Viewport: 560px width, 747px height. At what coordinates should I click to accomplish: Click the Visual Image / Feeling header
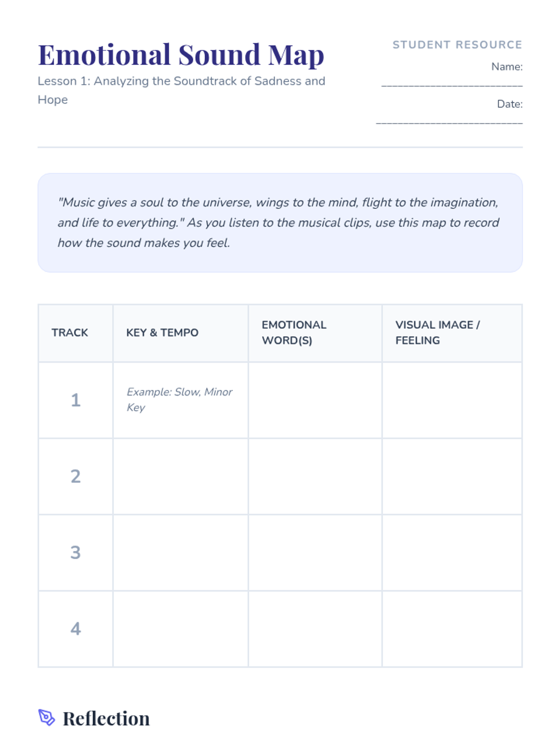pos(437,332)
